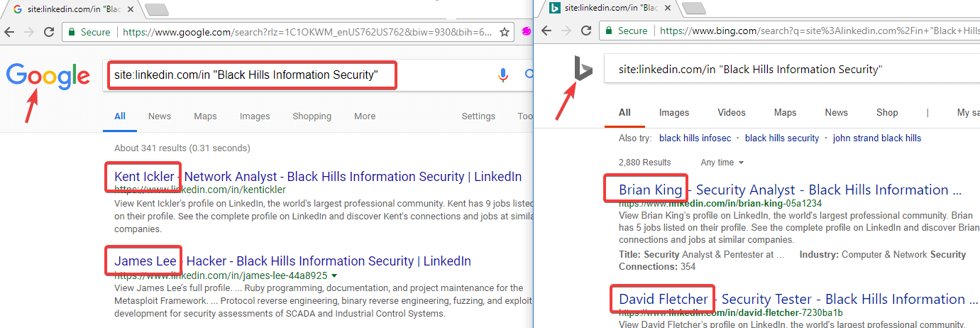
Task: Bookmark the Google page with star icon
Action: pyautogui.click(x=505, y=32)
